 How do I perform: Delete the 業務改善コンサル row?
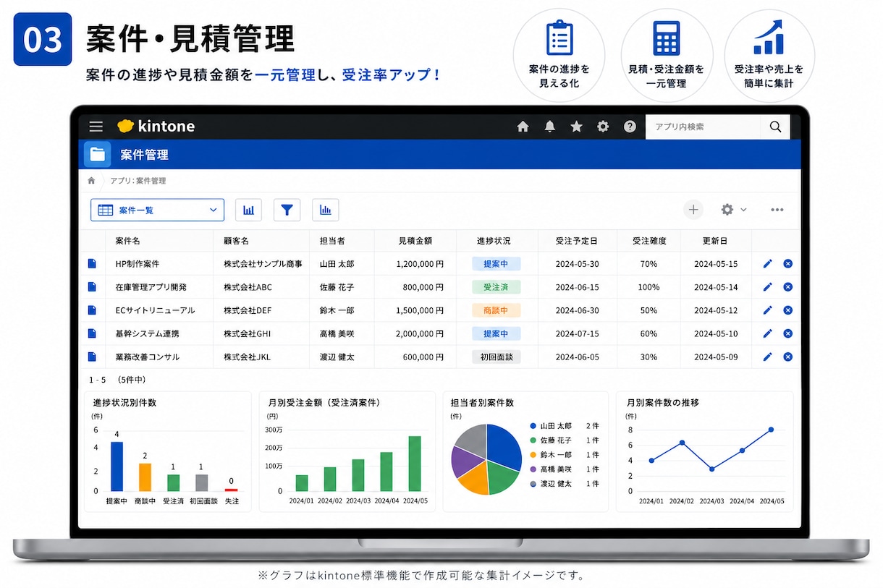787,357
